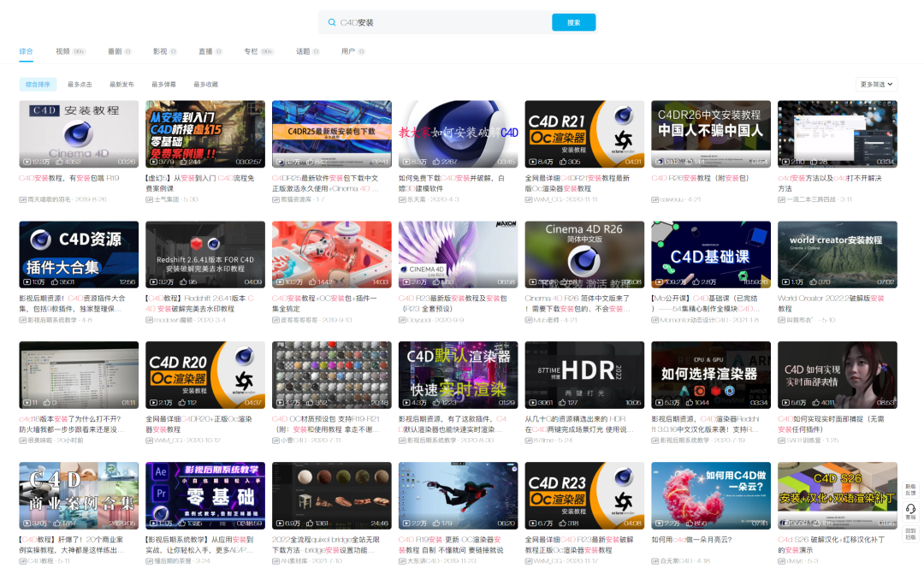This screenshot has height=574, width=924.
Task: Click the UP badge beside 士气集团
Action: click(149, 200)
